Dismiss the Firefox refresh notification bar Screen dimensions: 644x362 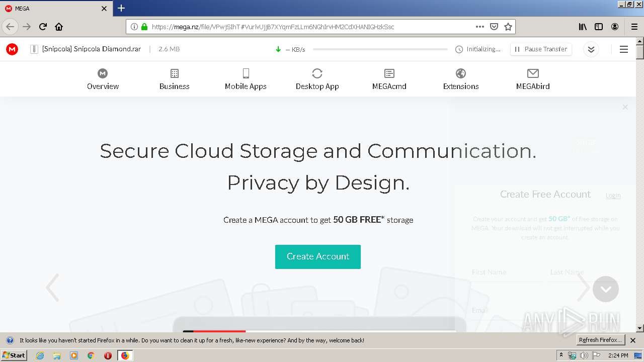click(x=633, y=340)
